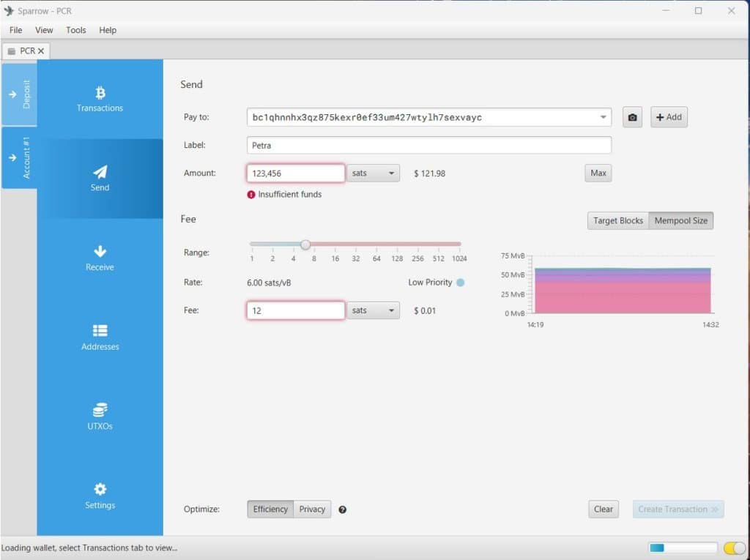Viewport: 750px width, 560px height.
Task: Switch fee chart to Target Blocks
Action: (x=617, y=220)
